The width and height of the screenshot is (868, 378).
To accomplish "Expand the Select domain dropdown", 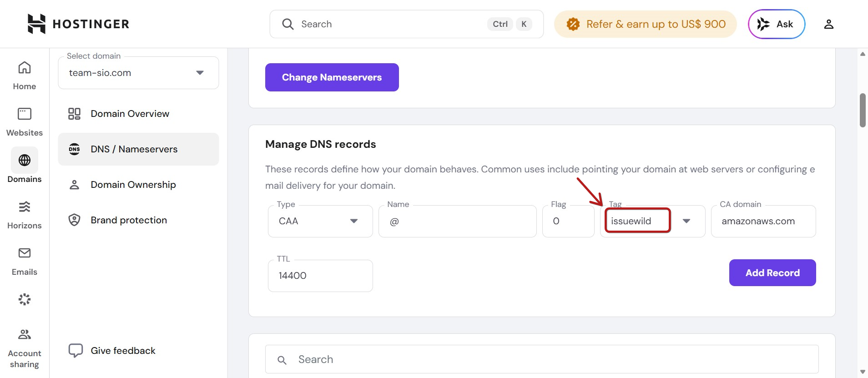I will click(x=138, y=73).
